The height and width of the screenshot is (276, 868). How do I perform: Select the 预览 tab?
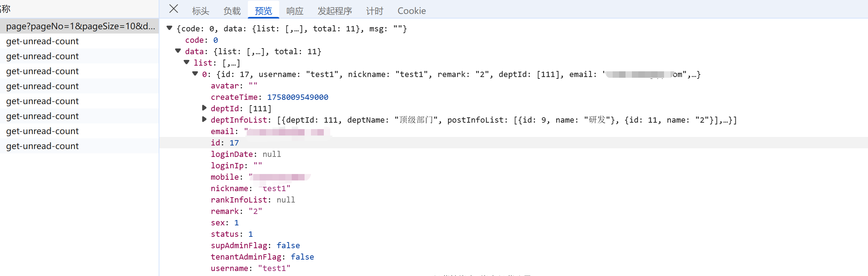pos(263,11)
